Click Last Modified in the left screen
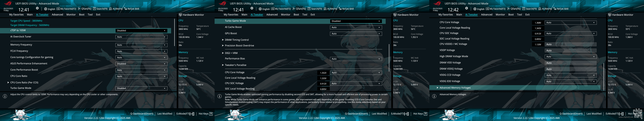 tap(165, 114)
